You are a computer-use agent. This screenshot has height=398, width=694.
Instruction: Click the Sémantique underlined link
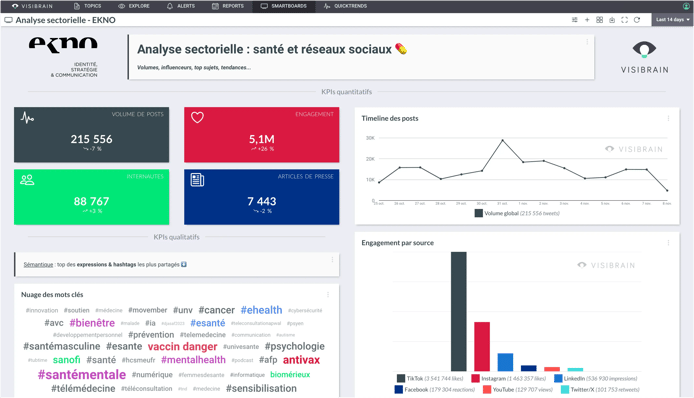pos(38,265)
